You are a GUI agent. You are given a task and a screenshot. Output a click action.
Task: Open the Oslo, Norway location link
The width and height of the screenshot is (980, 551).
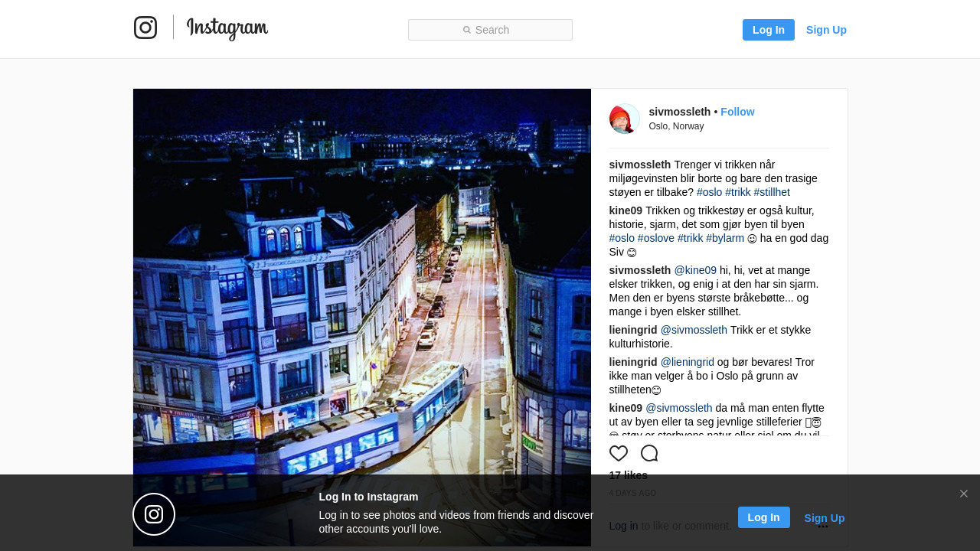pyautogui.click(x=676, y=126)
